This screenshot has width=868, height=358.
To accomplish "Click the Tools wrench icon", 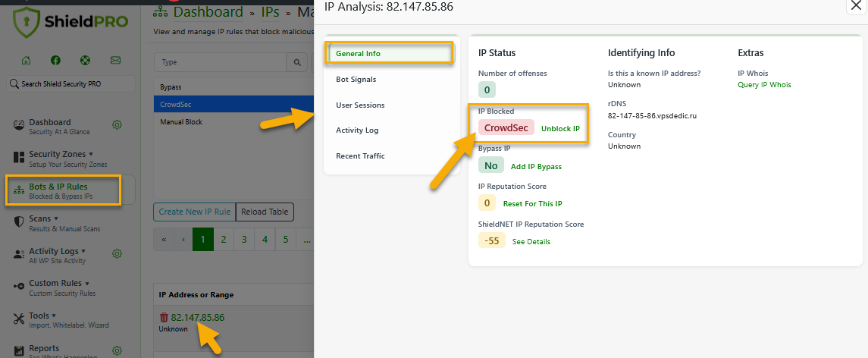I will point(19,319).
